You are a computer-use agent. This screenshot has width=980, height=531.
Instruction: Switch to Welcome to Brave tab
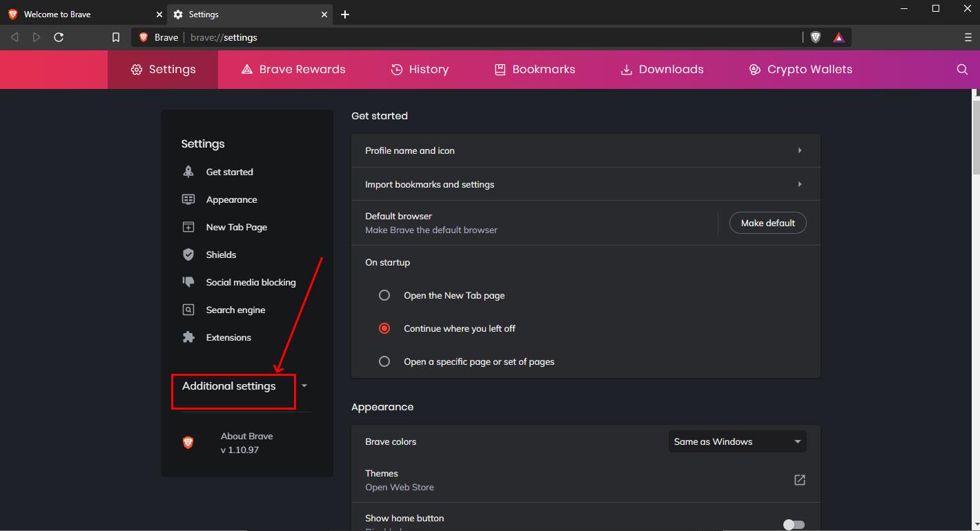point(84,14)
